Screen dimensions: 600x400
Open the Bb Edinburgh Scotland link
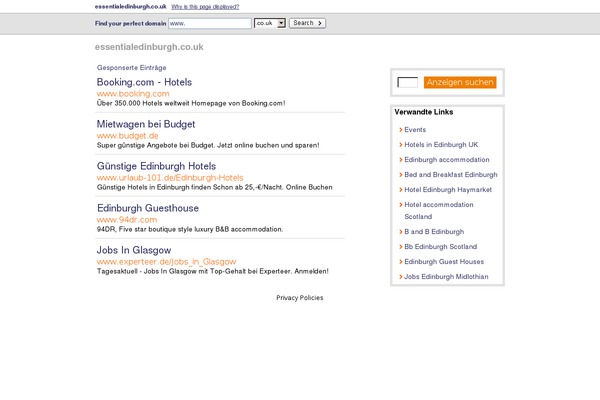(x=440, y=247)
